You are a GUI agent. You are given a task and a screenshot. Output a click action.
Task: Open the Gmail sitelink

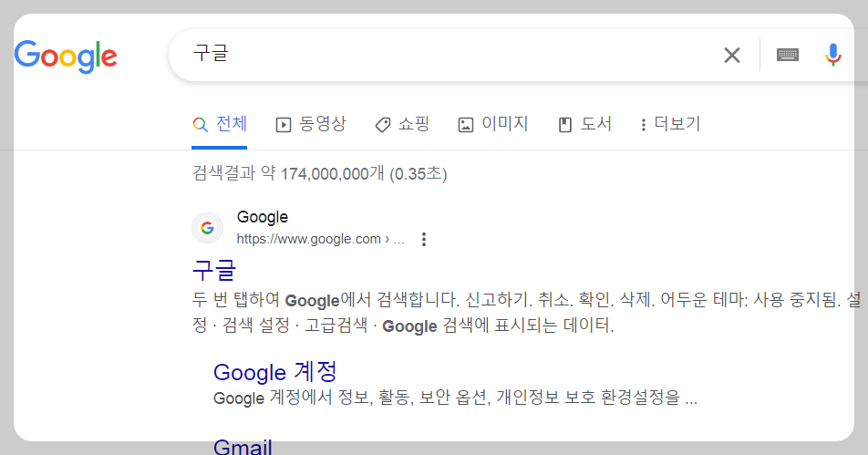click(243, 447)
